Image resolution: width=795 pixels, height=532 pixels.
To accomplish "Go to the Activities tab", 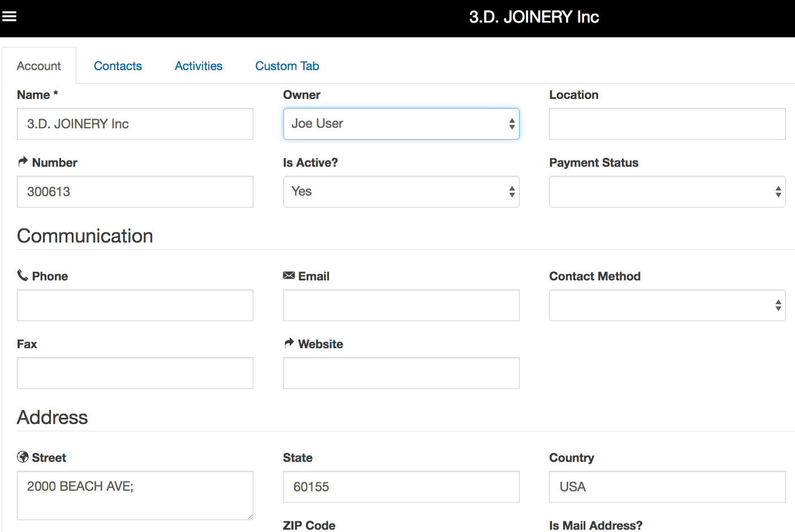I will pyautogui.click(x=198, y=66).
